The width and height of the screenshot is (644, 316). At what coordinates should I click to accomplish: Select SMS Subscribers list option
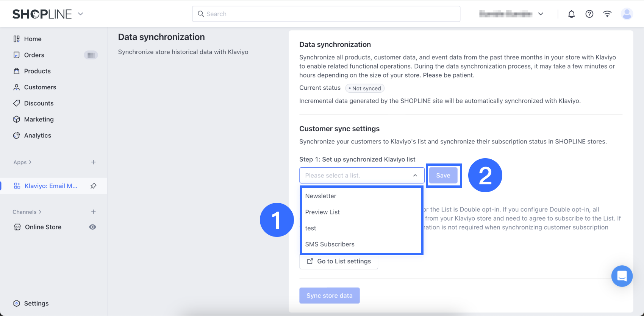click(330, 244)
